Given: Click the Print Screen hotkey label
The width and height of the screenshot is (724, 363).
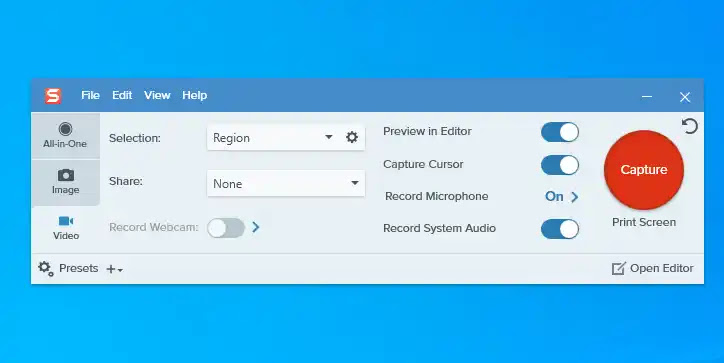Looking at the screenshot, I should point(644,222).
